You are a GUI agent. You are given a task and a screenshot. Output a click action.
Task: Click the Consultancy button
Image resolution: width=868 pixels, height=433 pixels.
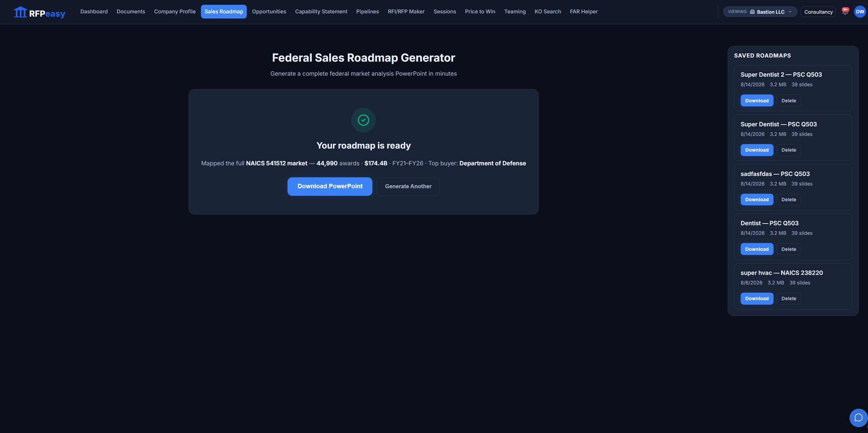click(818, 12)
